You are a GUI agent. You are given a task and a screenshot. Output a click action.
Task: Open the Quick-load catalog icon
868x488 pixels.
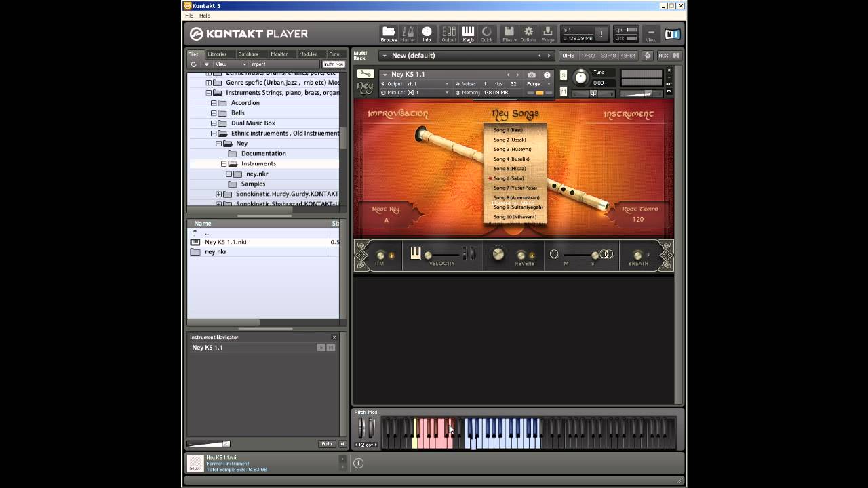[x=486, y=34]
